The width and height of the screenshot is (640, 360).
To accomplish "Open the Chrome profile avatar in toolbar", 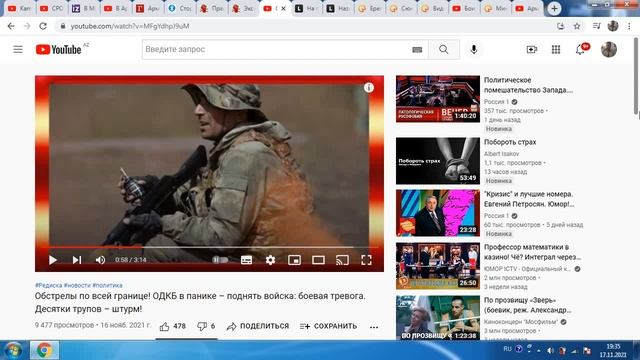I will tap(613, 26).
